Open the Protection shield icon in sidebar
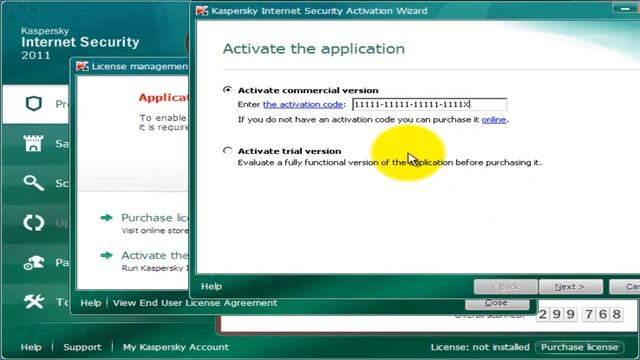Image resolution: width=640 pixels, height=360 pixels. pos(34,104)
